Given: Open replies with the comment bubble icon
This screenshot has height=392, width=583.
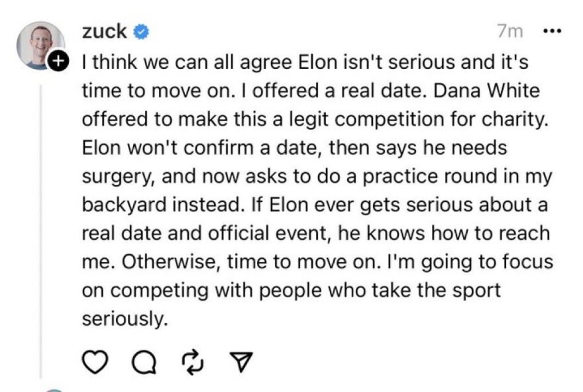Looking at the screenshot, I should [x=142, y=362].
